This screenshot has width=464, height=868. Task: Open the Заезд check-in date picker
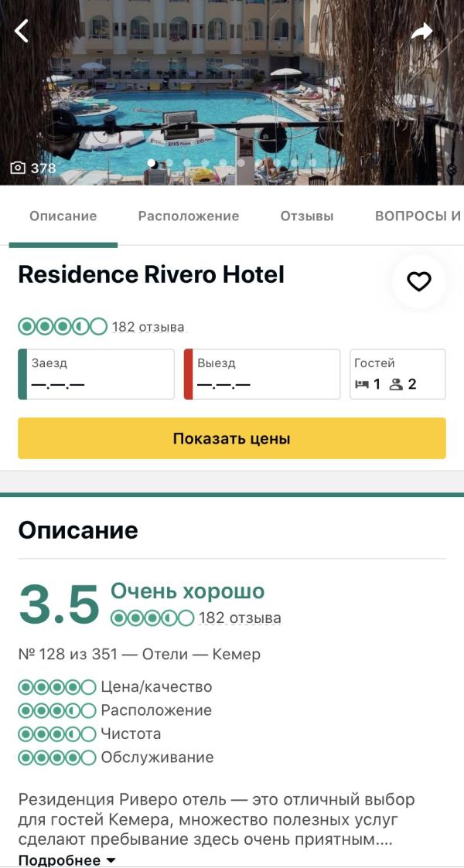point(97,374)
